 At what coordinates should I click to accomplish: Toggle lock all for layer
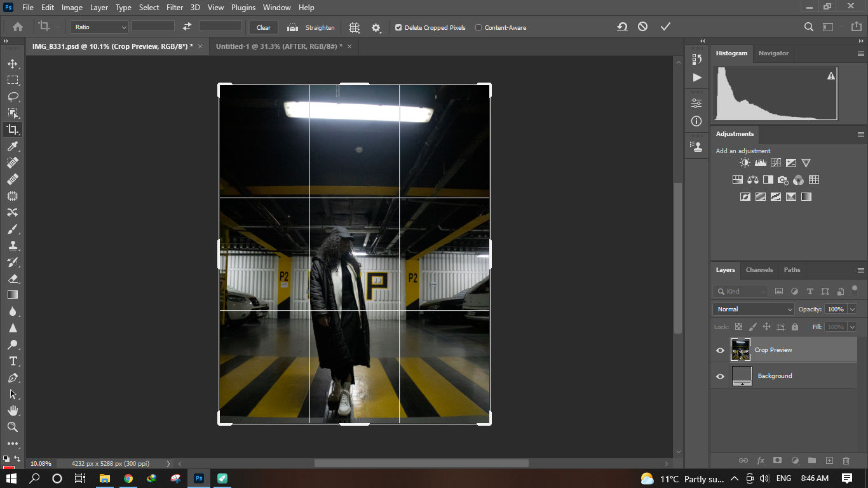point(794,327)
